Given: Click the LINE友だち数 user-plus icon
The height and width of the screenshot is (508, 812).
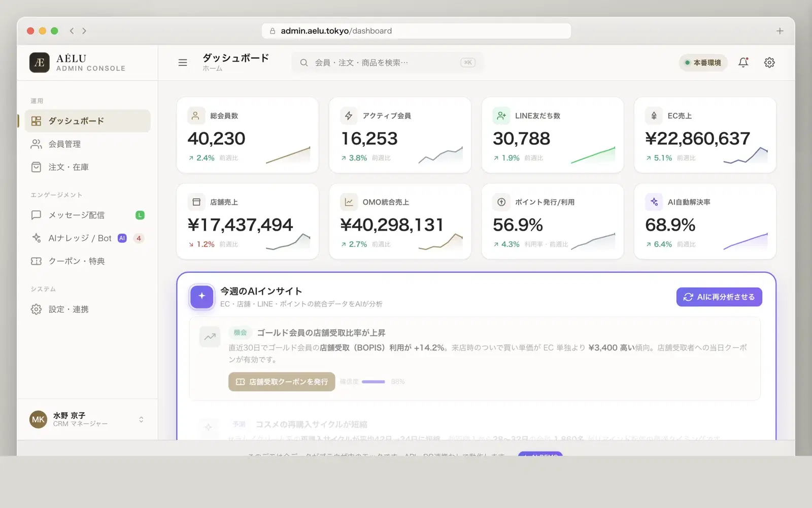Looking at the screenshot, I should point(501,116).
